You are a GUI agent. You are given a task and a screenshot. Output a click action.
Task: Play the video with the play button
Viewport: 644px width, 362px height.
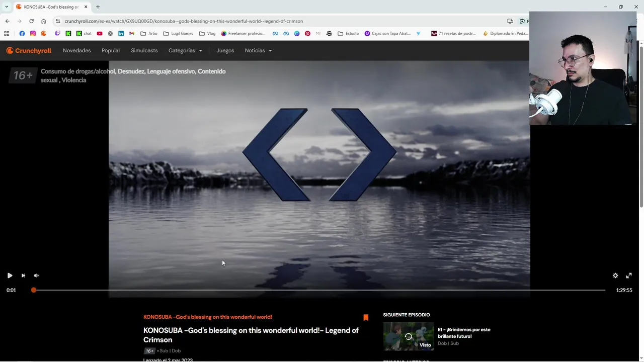(x=10, y=276)
